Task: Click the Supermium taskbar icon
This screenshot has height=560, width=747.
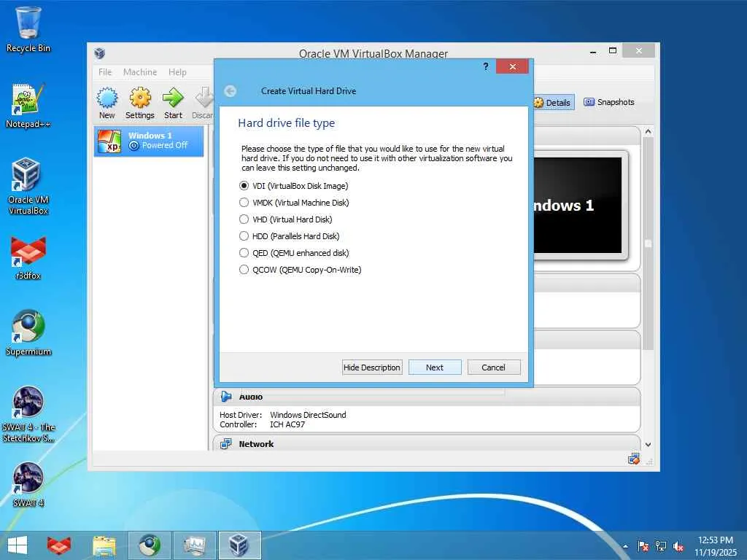Action: [x=149, y=545]
